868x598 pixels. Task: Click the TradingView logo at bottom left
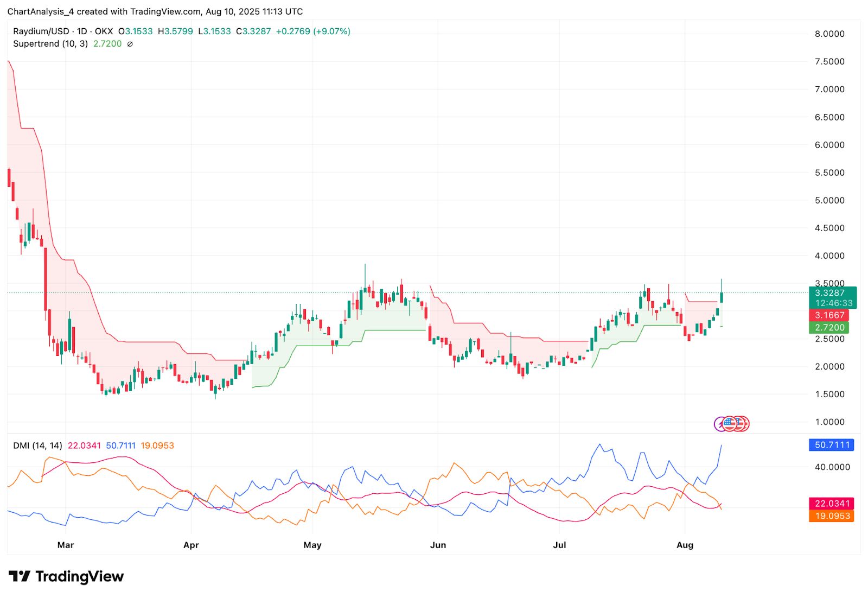coord(66,576)
